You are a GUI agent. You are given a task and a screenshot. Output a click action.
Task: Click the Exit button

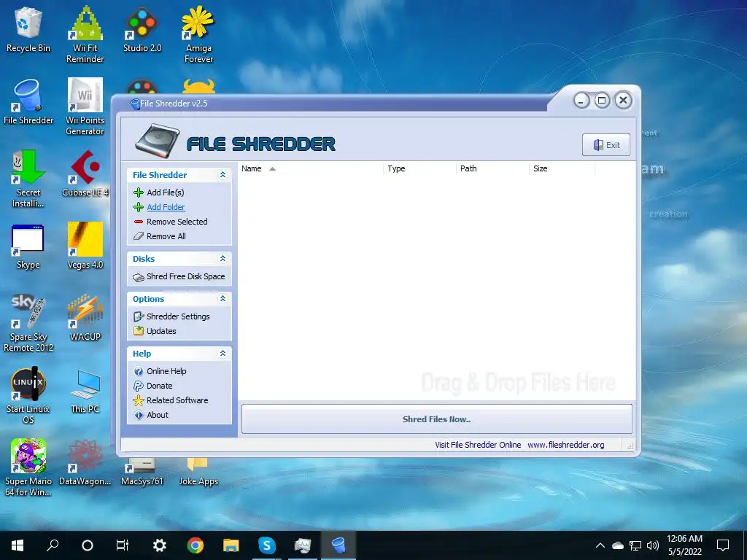(606, 145)
